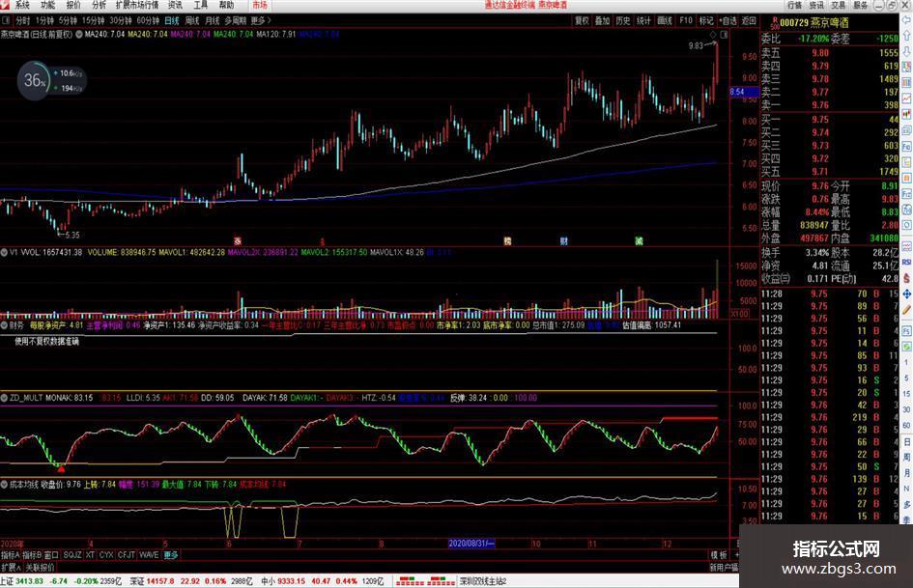Click the MA indicator settings circle icon
The height and width of the screenshot is (588, 913).
coord(78,35)
